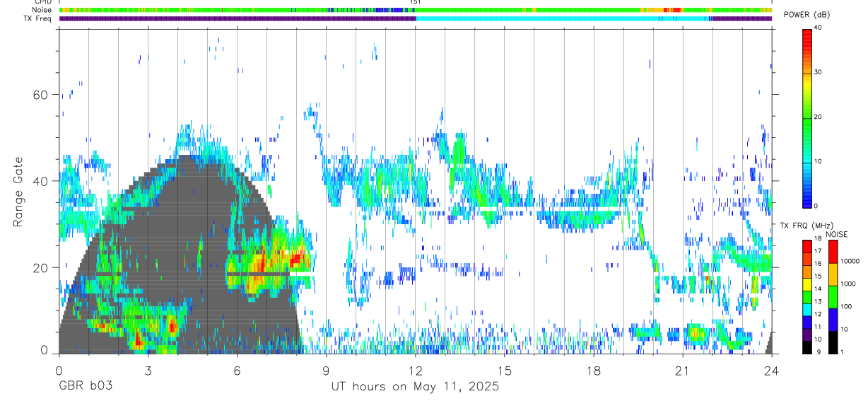
Task: Click the cyan segment of the TX FRQ scale
Action: click(807, 310)
